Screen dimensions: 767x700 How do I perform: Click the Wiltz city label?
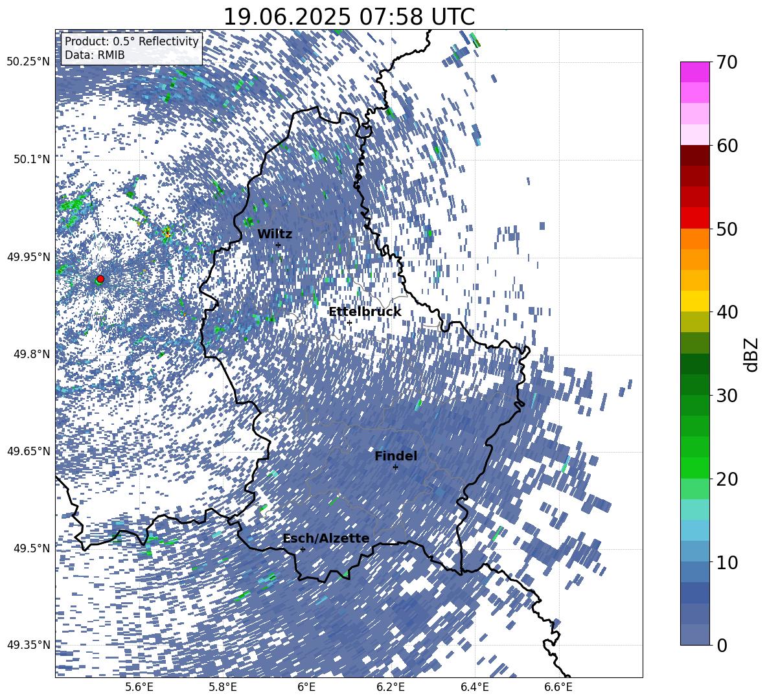[x=275, y=234]
